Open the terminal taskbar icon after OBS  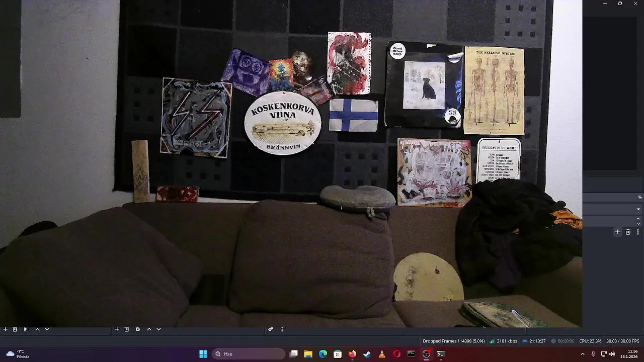[x=441, y=354]
